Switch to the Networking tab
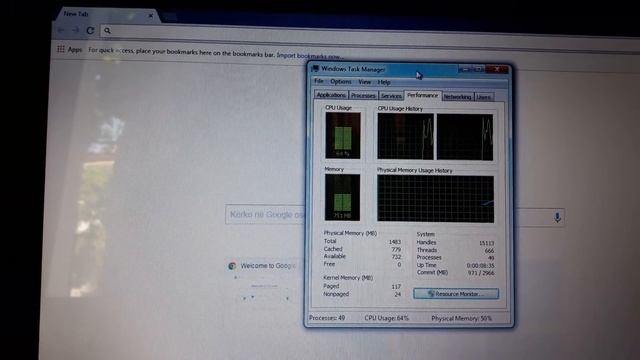Screen dimensions: 640x360 coord(457,97)
